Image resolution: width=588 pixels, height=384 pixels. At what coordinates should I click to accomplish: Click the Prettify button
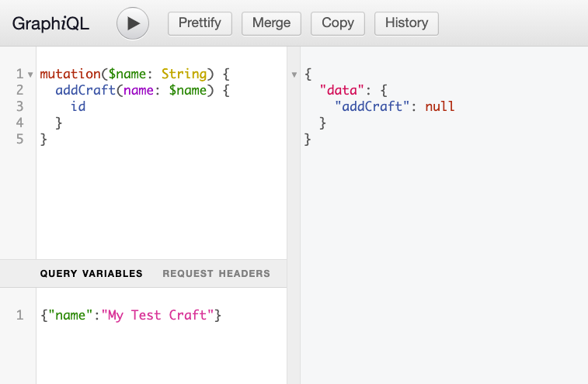point(200,23)
